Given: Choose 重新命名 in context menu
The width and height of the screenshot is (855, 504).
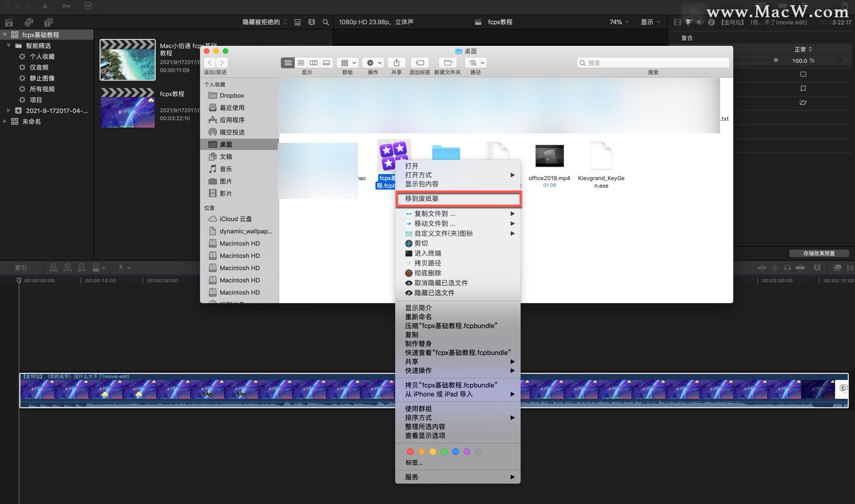Looking at the screenshot, I should click(457, 316).
